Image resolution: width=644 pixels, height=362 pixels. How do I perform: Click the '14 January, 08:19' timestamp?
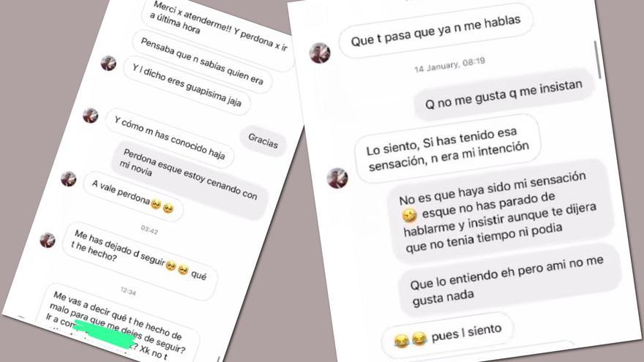pyautogui.click(x=450, y=65)
